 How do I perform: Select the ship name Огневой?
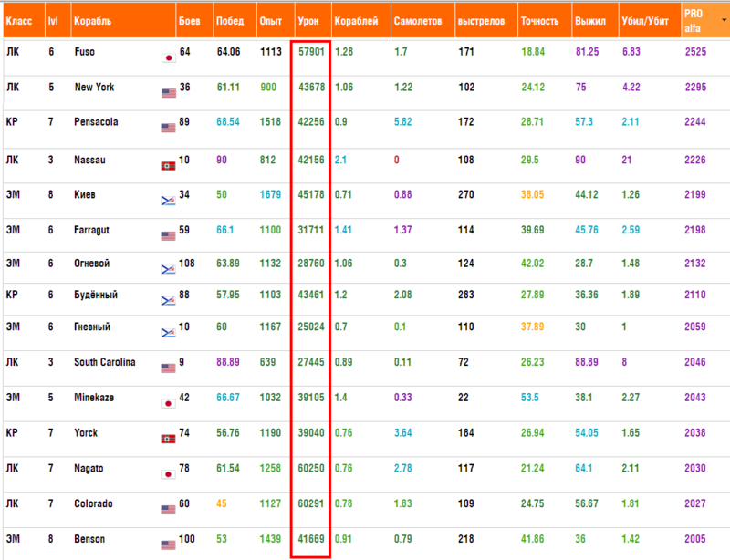92,264
